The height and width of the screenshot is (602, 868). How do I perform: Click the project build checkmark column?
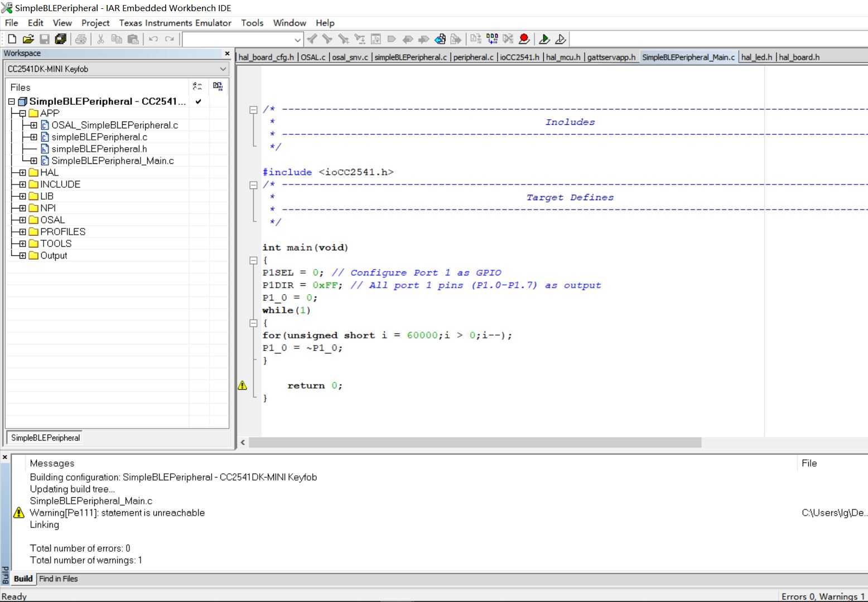pyautogui.click(x=199, y=101)
